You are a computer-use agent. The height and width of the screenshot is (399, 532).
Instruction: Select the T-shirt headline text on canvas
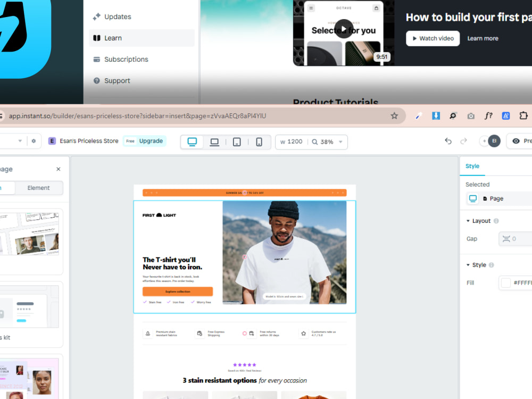(x=172, y=263)
